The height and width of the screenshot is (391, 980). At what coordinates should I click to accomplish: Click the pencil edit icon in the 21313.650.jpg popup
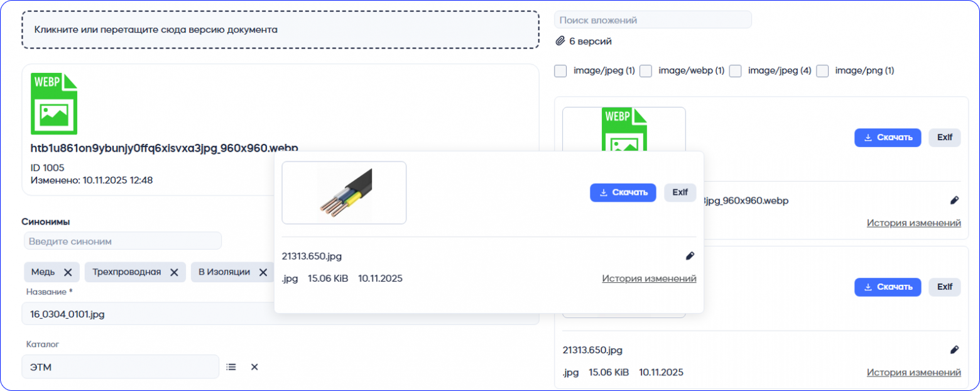[x=690, y=256]
